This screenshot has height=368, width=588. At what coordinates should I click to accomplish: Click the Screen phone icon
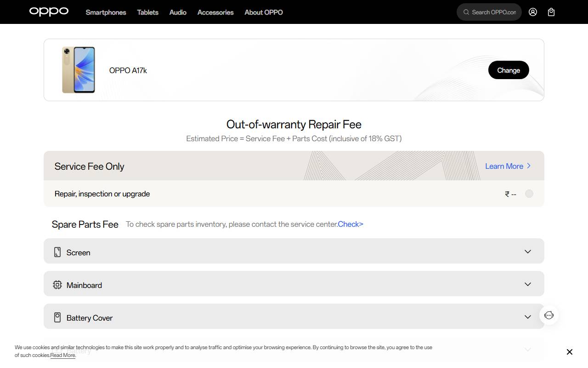[57, 252]
